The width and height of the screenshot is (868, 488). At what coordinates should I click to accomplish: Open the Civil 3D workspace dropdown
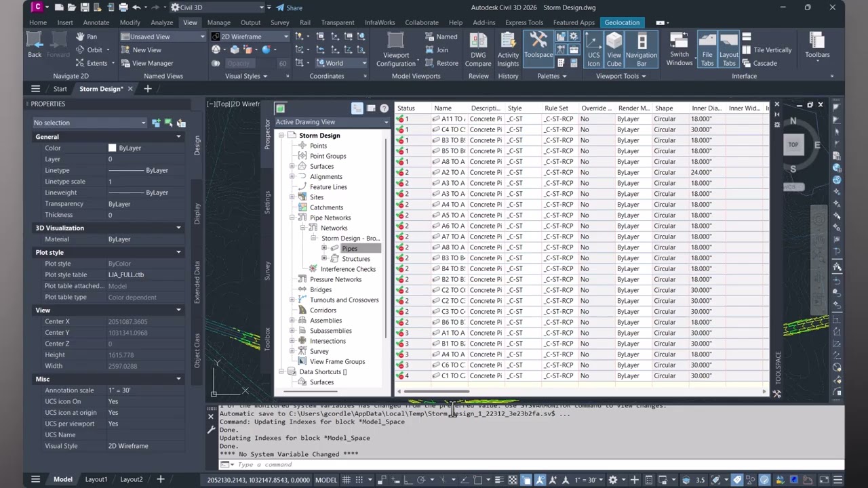tap(216, 7)
